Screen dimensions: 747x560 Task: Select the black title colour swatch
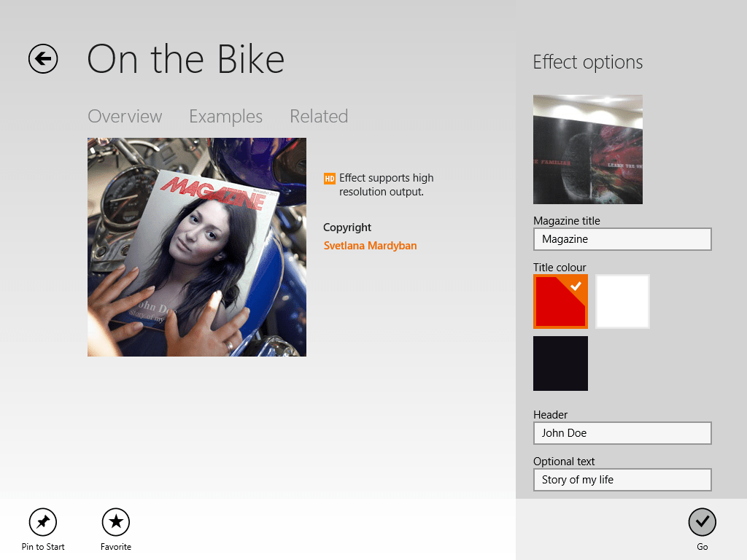pyautogui.click(x=560, y=363)
